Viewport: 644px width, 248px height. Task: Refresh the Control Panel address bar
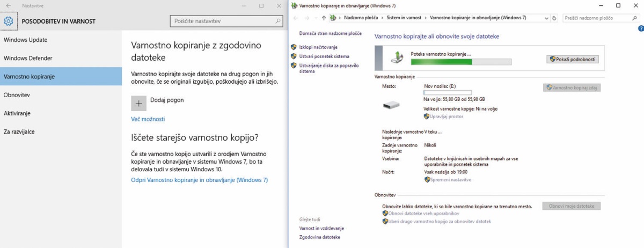pyautogui.click(x=554, y=18)
